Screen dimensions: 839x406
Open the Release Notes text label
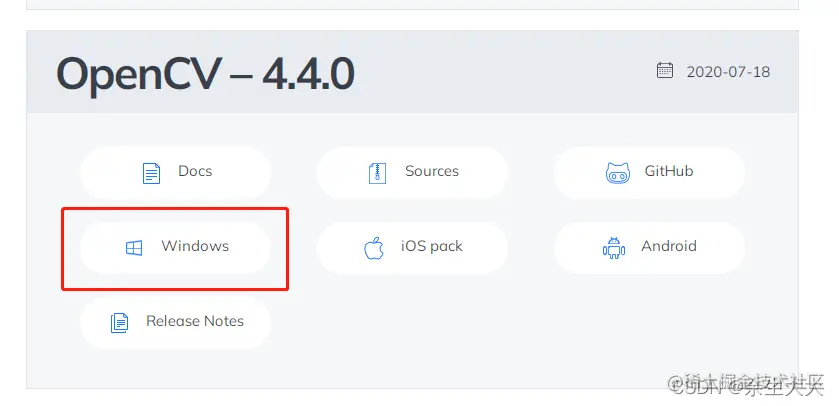pyautogui.click(x=195, y=321)
